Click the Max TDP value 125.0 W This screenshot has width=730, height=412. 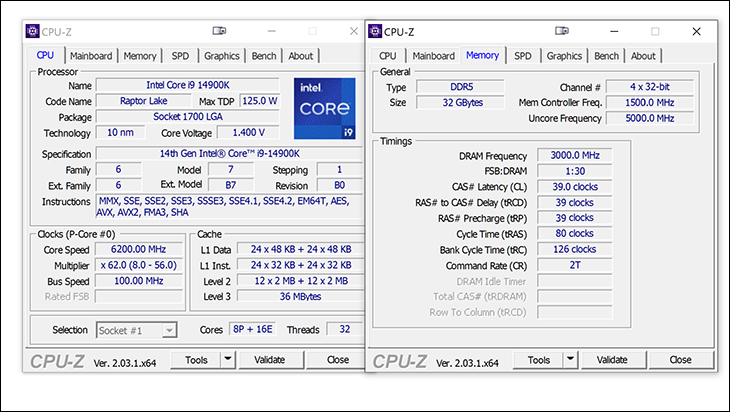(x=259, y=101)
